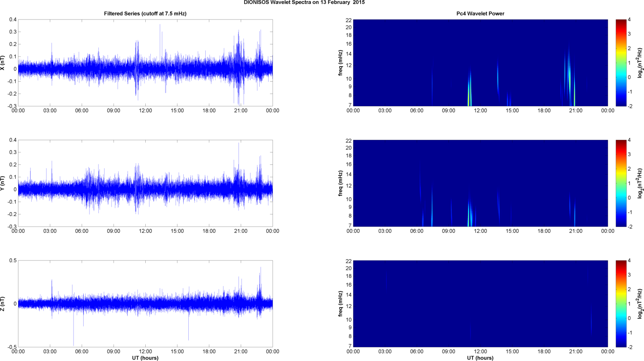This screenshot has height=361, width=644.
Task: Click the top spectrogram color bar
Action: coord(621,63)
